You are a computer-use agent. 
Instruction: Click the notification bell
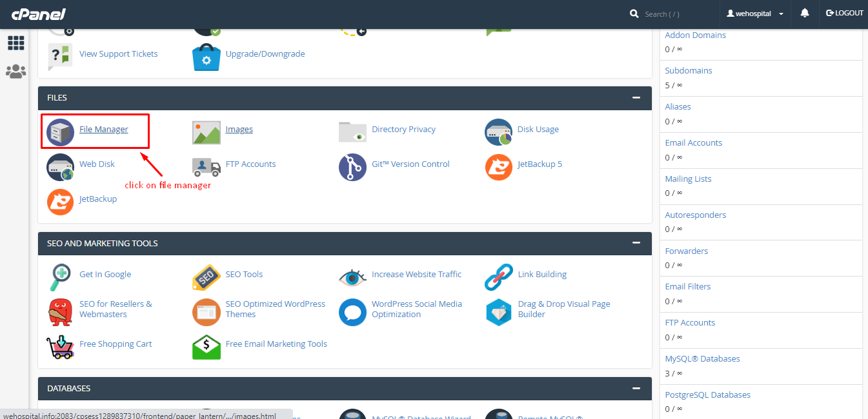[804, 13]
